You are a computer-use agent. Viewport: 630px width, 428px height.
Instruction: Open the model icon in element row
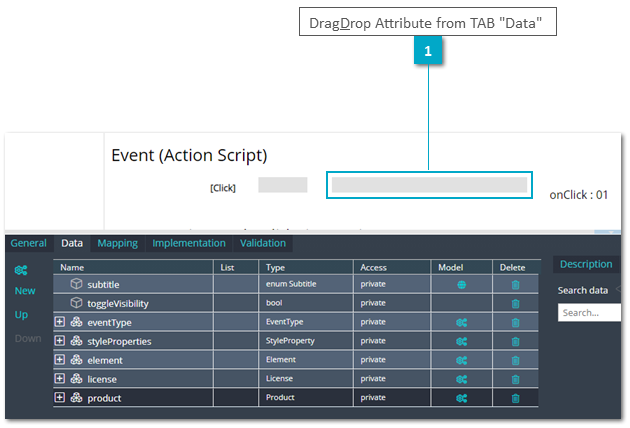pyautogui.click(x=462, y=360)
